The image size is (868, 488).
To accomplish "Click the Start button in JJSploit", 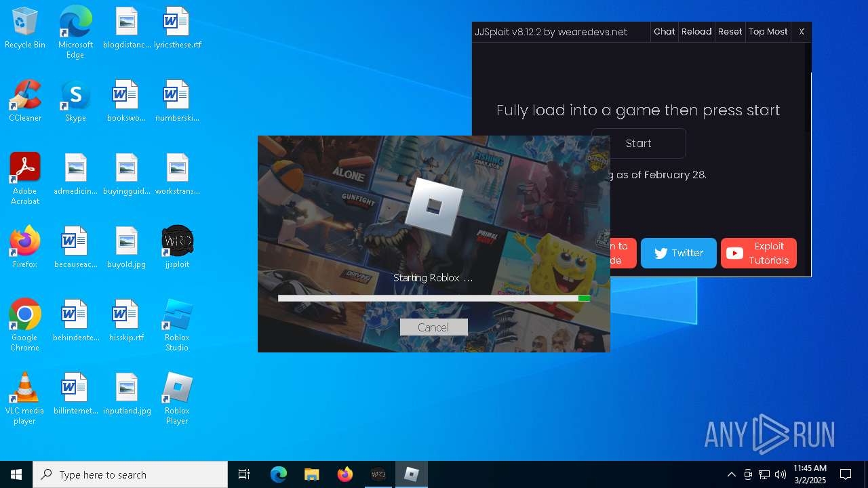I will click(639, 143).
